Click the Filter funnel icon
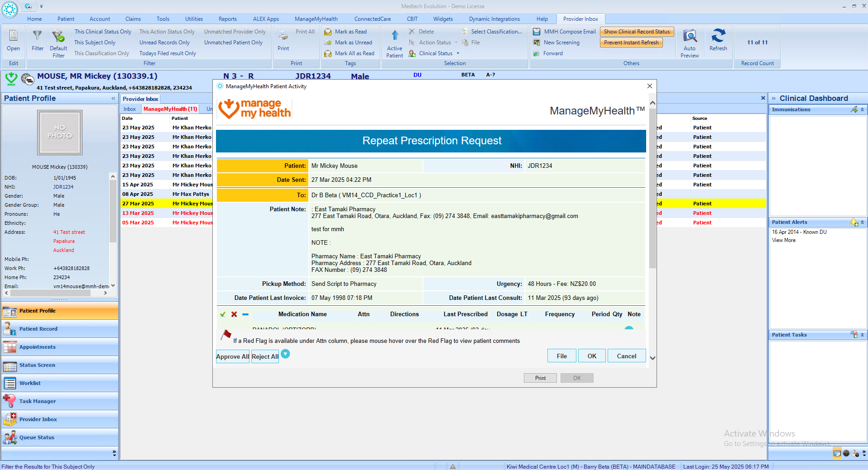The image size is (868, 470). 38,36
